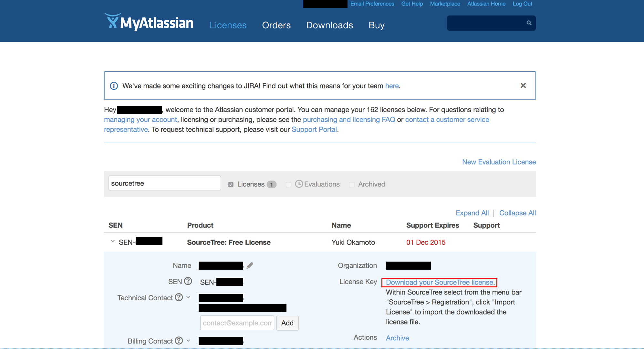This screenshot has width=644, height=349.
Task: Click the MyAtlassian logo icon
Action: 112,21
